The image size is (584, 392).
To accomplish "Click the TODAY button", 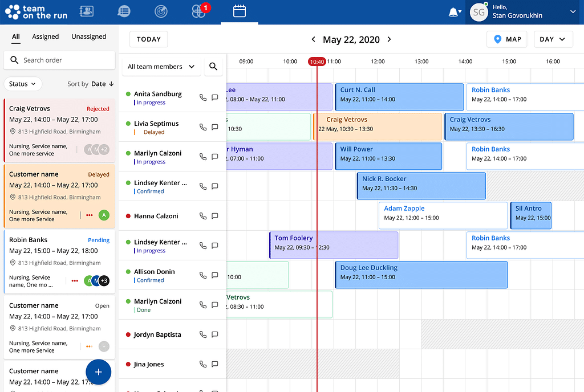I will pos(148,39).
